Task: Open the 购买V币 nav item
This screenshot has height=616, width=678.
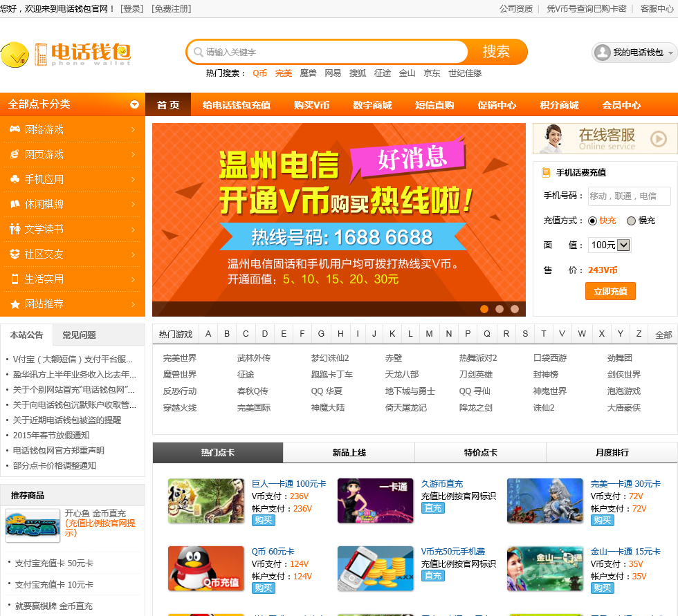Action: tap(312, 105)
